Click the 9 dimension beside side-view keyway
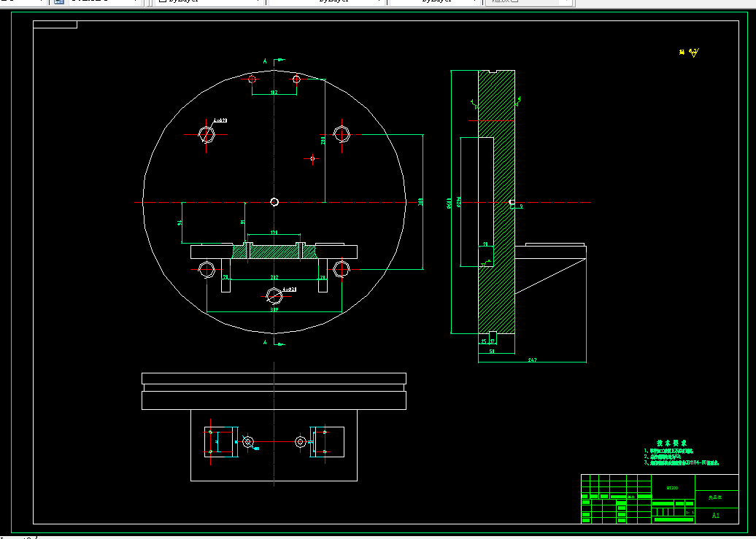 pyautogui.click(x=521, y=206)
